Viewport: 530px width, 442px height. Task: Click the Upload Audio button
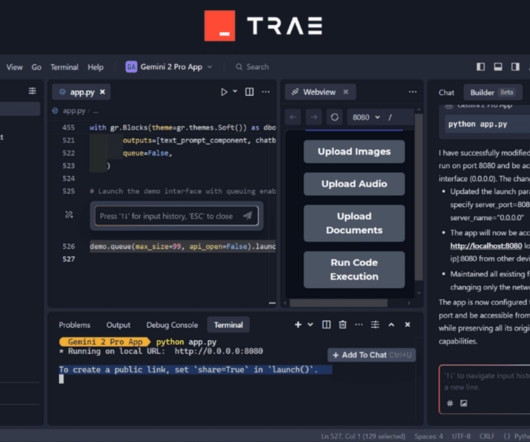[354, 184]
